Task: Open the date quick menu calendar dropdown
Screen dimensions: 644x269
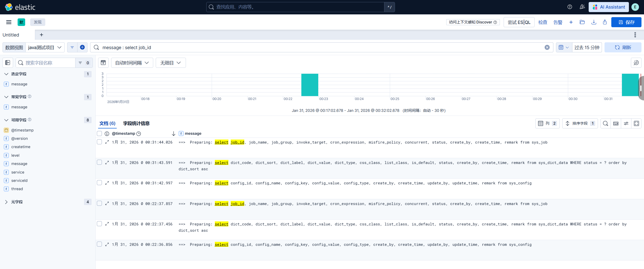Action: coord(564,47)
